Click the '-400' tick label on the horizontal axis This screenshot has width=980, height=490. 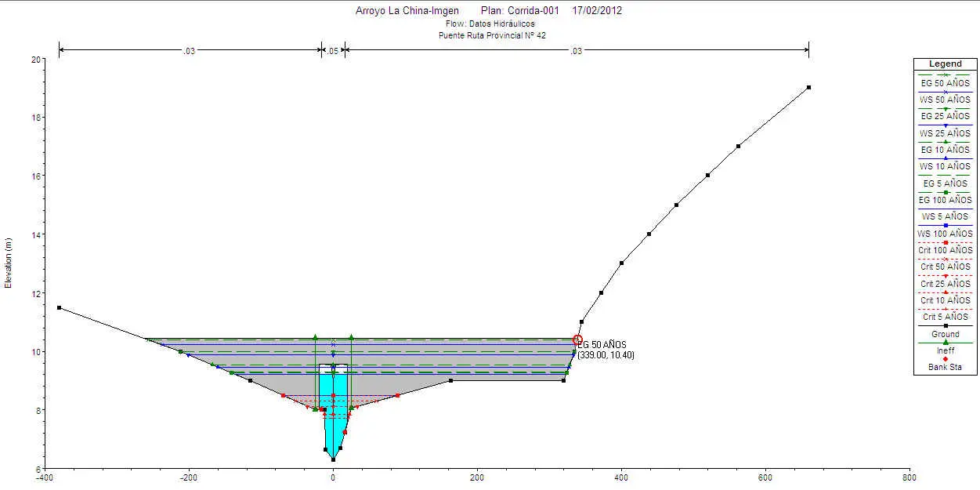coord(44,477)
